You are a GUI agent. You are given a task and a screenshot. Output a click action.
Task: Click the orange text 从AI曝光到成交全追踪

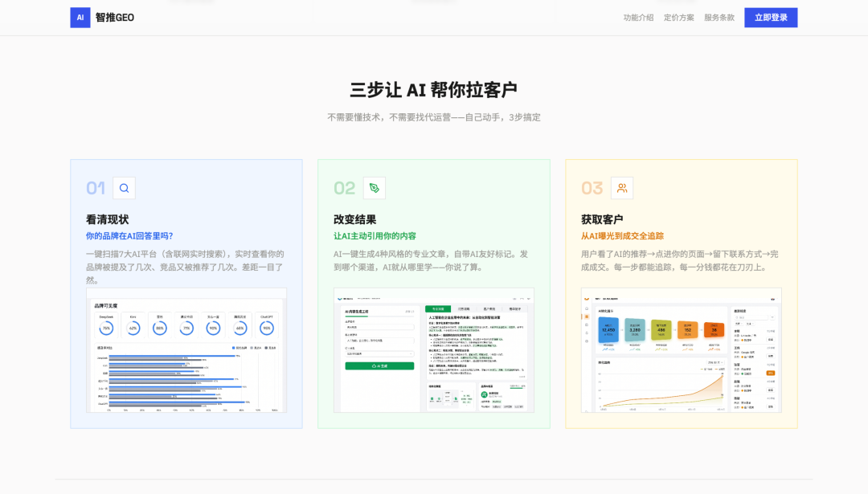coord(622,235)
